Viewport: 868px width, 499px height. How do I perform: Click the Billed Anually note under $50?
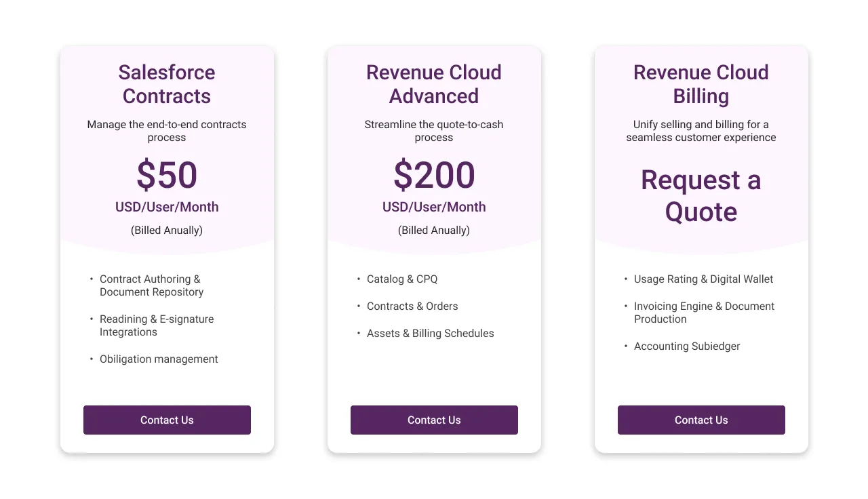(x=167, y=230)
